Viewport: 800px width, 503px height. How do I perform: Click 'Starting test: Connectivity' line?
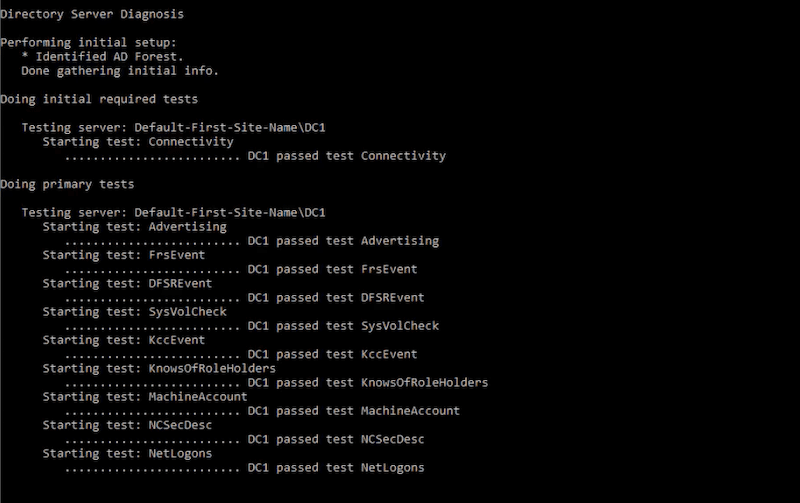(138, 141)
